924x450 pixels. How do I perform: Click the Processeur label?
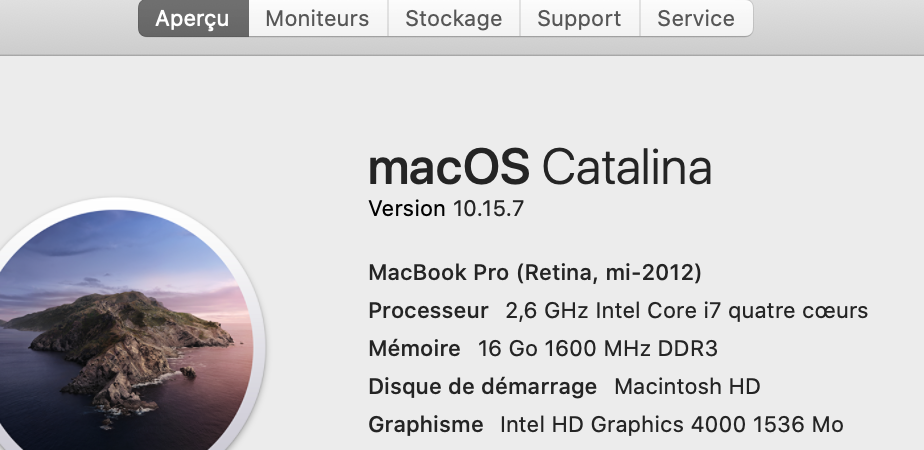(428, 310)
